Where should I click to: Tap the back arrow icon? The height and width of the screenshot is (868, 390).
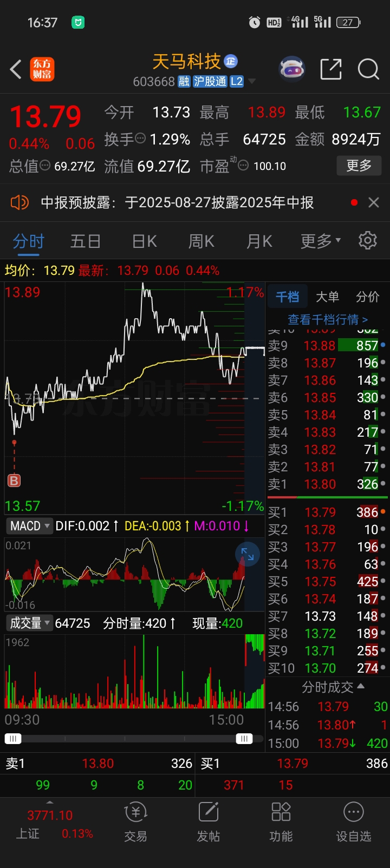(16, 69)
